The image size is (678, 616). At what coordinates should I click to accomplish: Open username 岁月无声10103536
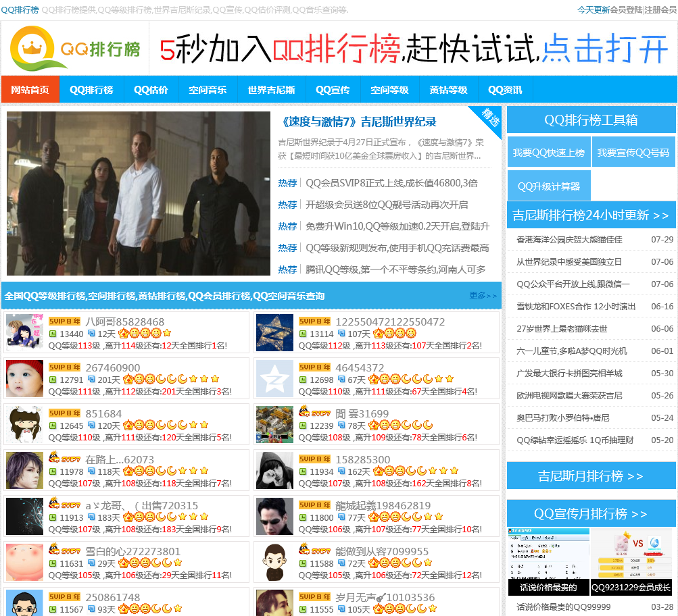click(x=385, y=597)
